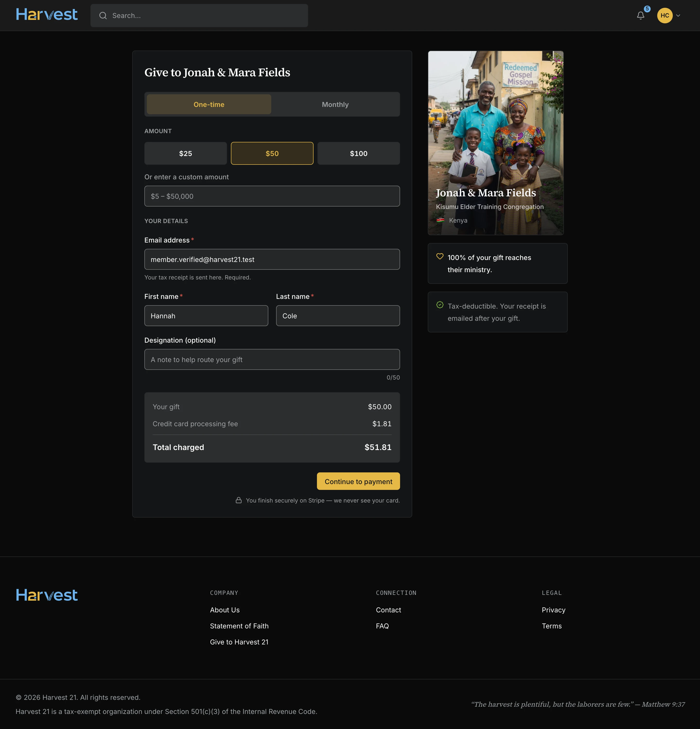
Task: Choose the $25 amount option
Action: point(186,154)
